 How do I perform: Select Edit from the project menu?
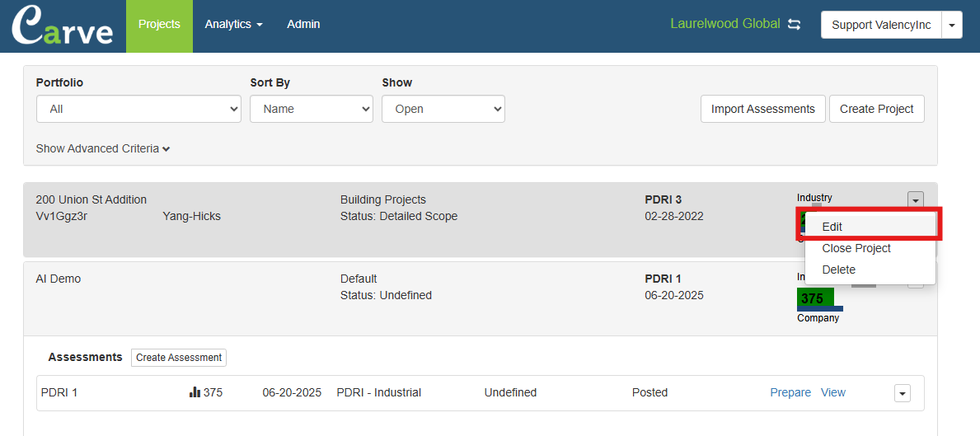pos(832,227)
